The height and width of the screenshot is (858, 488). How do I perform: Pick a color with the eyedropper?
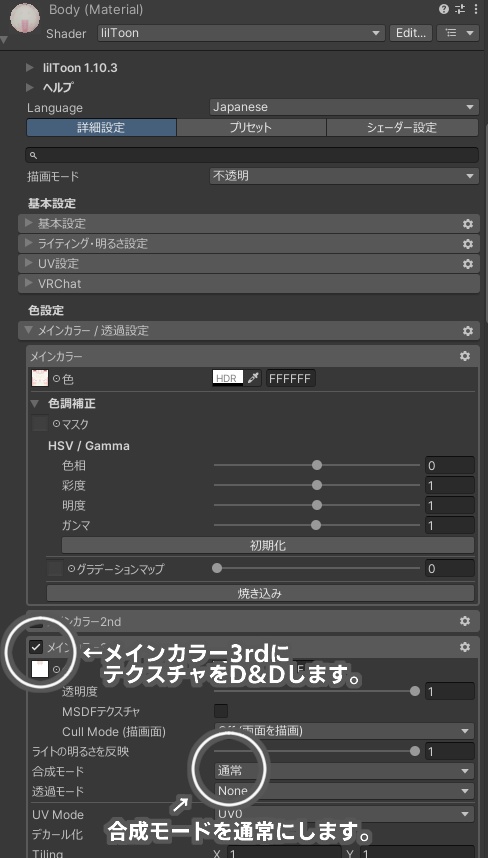[253, 378]
